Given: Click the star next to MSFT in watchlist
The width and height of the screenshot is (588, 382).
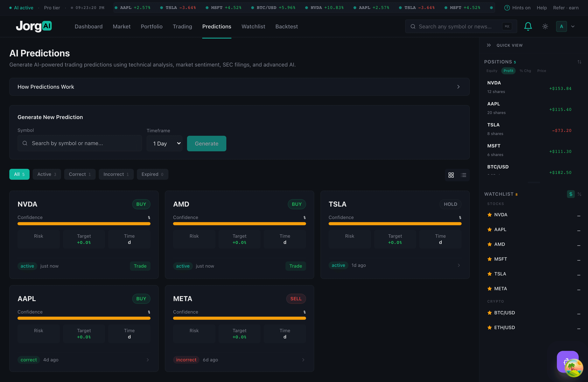Looking at the screenshot, I should tap(489, 259).
